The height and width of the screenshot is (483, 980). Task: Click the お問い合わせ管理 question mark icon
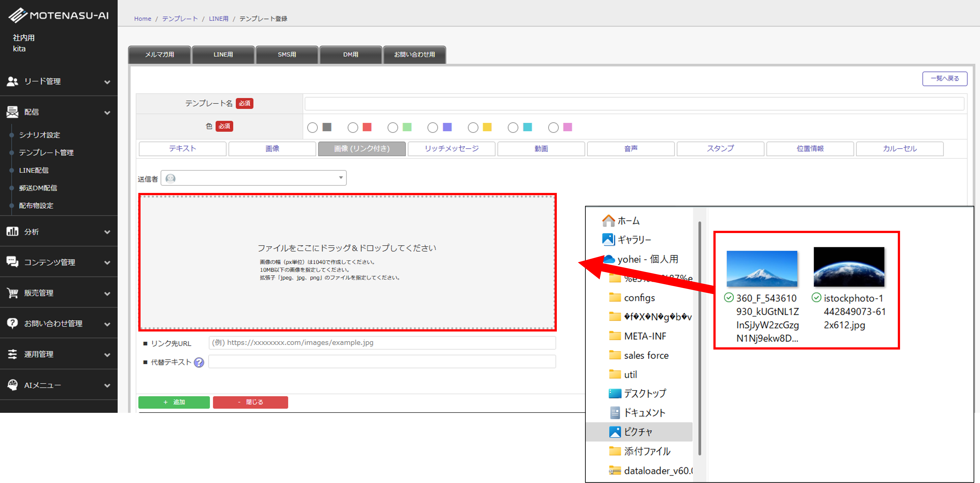tap(12, 323)
